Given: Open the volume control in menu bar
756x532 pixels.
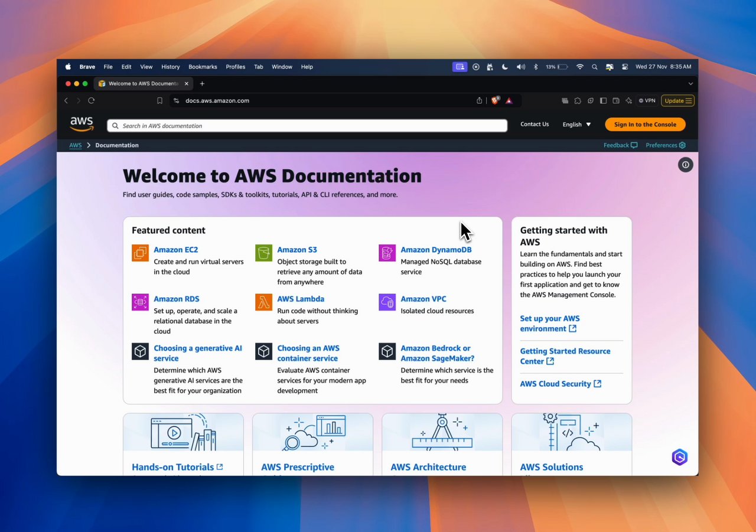Looking at the screenshot, I should [x=521, y=67].
